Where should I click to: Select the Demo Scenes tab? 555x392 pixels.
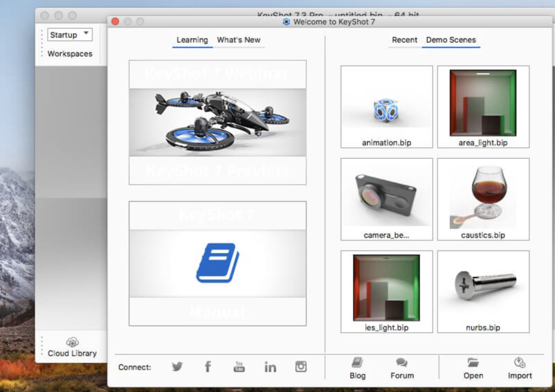click(x=451, y=40)
